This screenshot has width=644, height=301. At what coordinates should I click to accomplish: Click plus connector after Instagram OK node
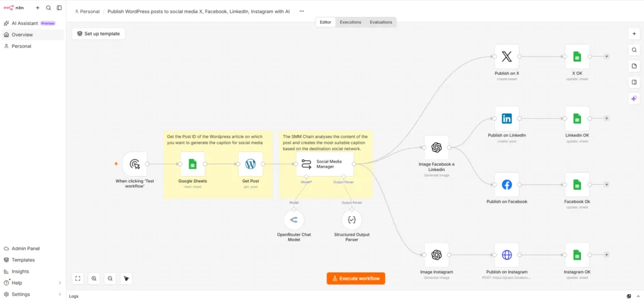[607, 254]
